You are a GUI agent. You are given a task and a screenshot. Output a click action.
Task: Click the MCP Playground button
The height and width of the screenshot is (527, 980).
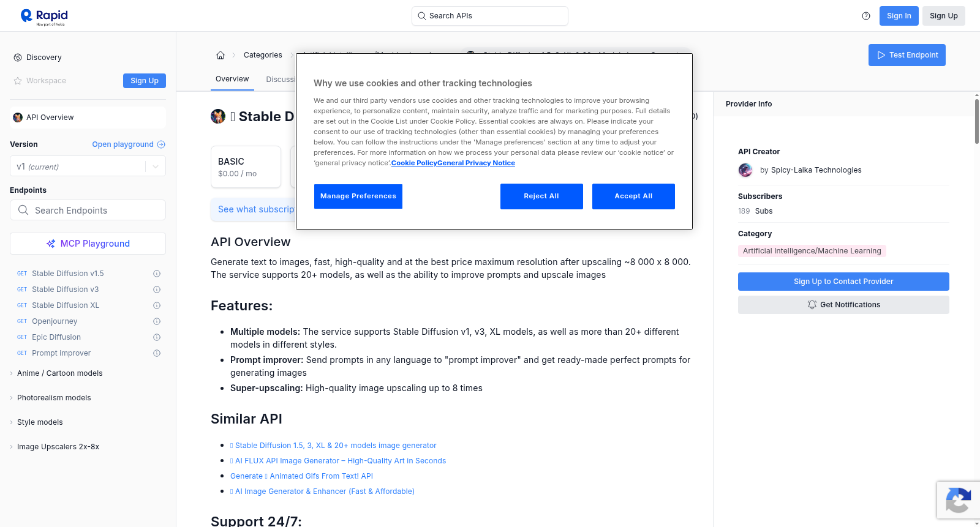tap(88, 244)
